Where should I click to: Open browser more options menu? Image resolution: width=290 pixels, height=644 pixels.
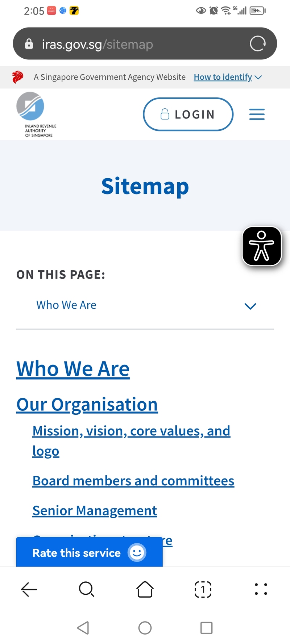click(261, 589)
